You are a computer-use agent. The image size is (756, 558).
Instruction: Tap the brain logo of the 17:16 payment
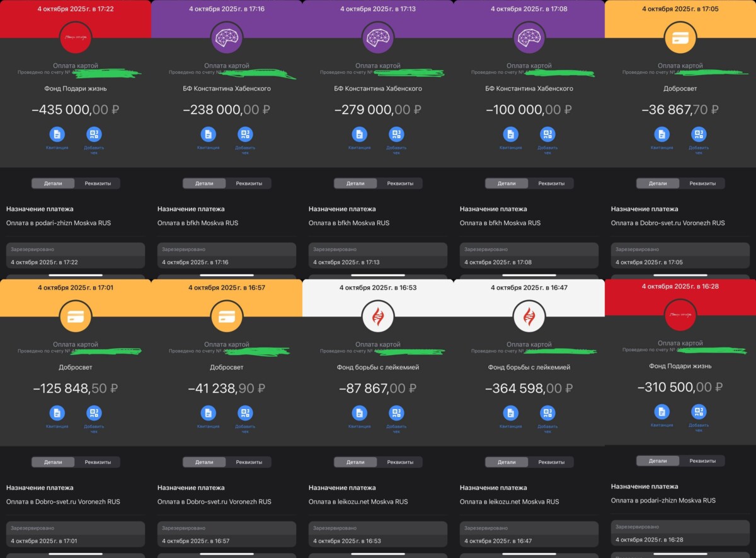tap(226, 38)
